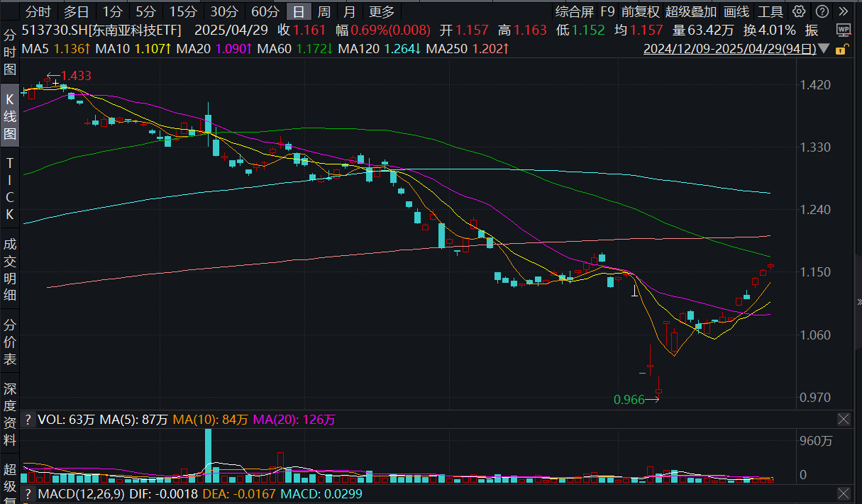This screenshot has width=862, height=504.
Task: Click the 振 amplitude label
Action: 811,30
